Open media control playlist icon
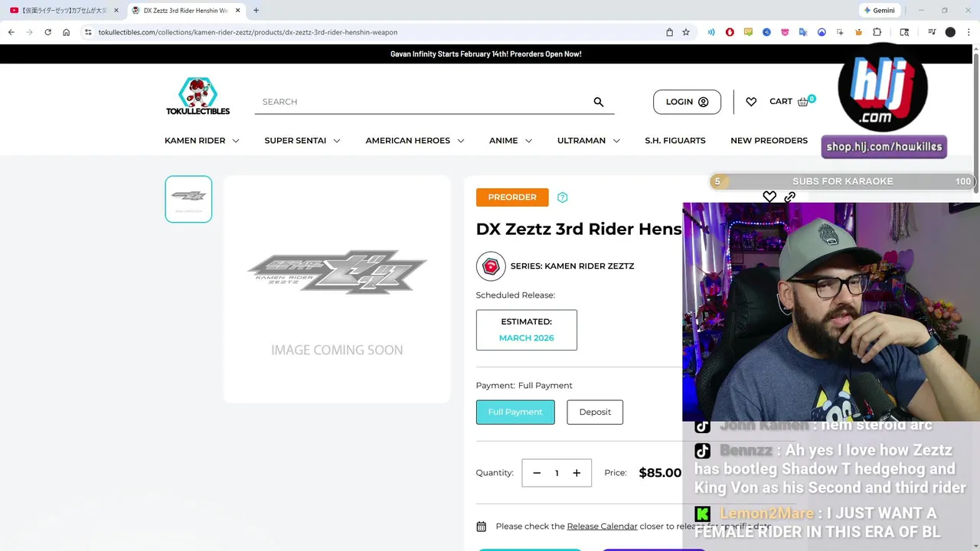The width and height of the screenshot is (980, 551). point(932,32)
